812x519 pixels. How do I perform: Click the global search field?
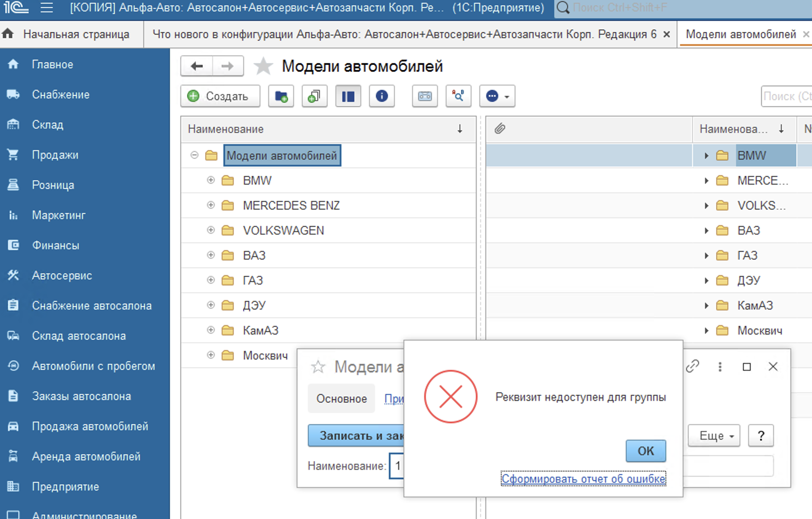[x=683, y=8]
